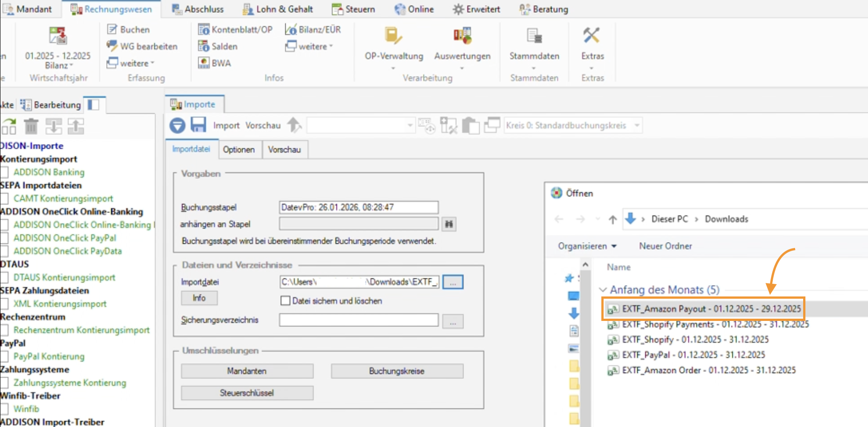The image size is (868, 427).
Task: Open the Auswertungen icon
Action: click(x=462, y=36)
